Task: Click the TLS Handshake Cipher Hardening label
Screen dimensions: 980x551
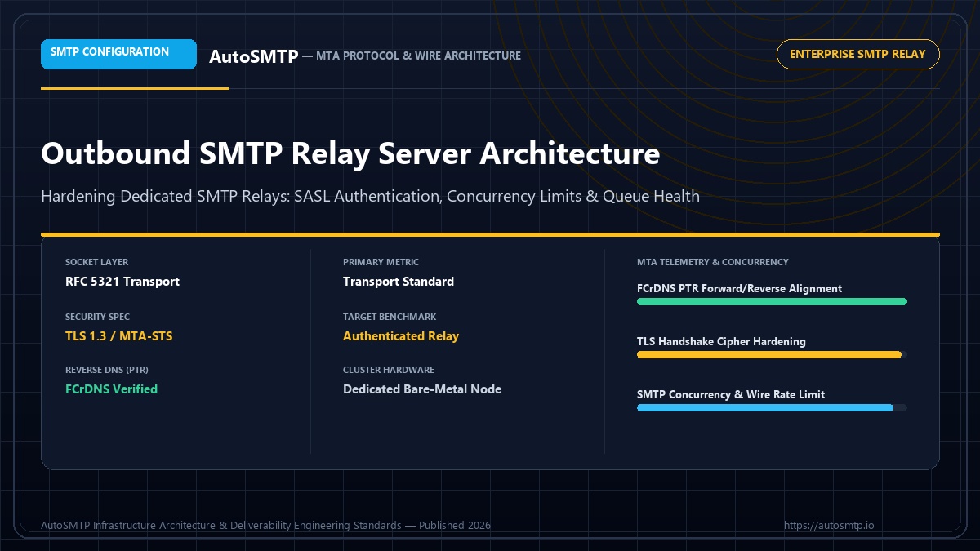Action: pyautogui.click(x=721, y=341)
